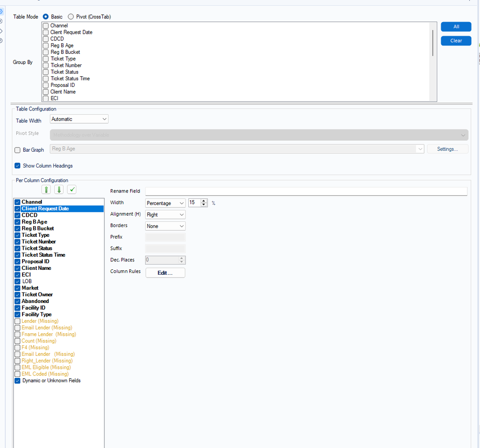480x448 pixels.
Task: Check the Lender (Missing) column checkbox
Action: [17, 321]
